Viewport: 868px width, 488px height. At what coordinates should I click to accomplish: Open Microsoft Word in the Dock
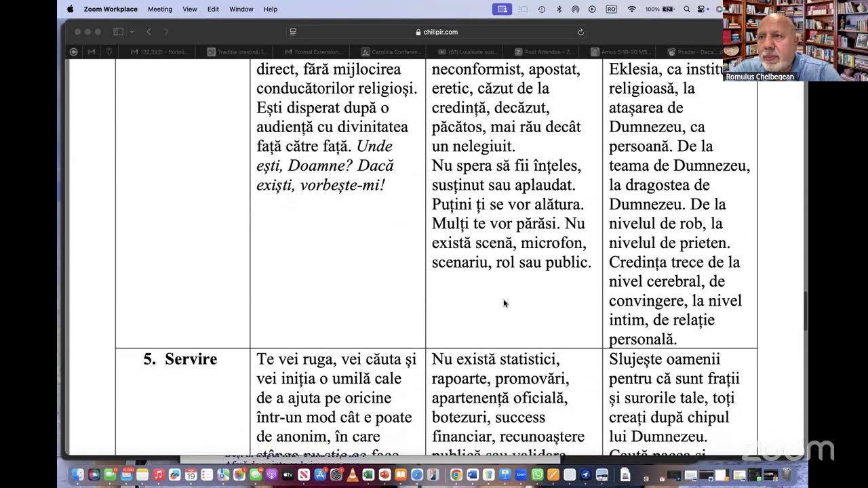473,474
